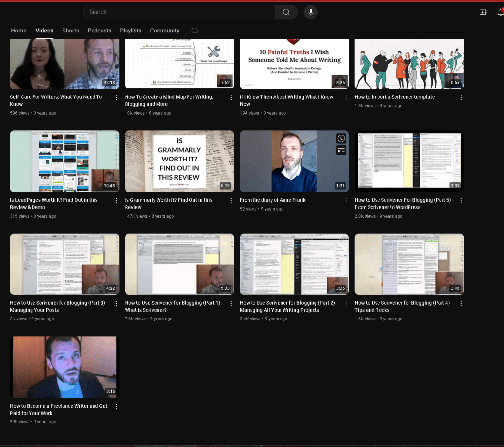Viewport: 504px width, 447px height.
Task: Play the 4:22 Scrivener Part 3 thumbnail
Action: (x=64, y=264)
